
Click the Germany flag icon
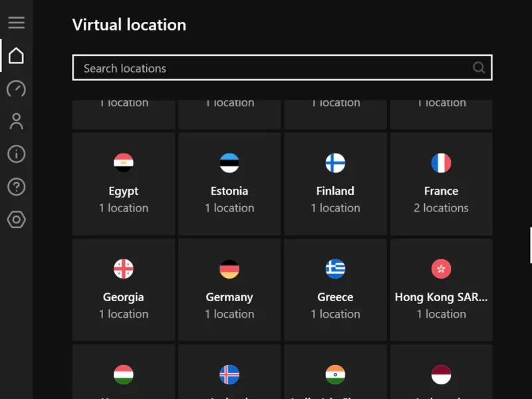coord(229,269)
